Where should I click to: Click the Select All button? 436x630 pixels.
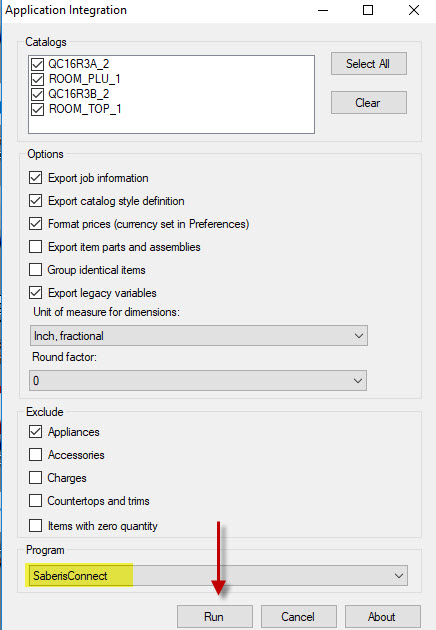pos(368,63)
